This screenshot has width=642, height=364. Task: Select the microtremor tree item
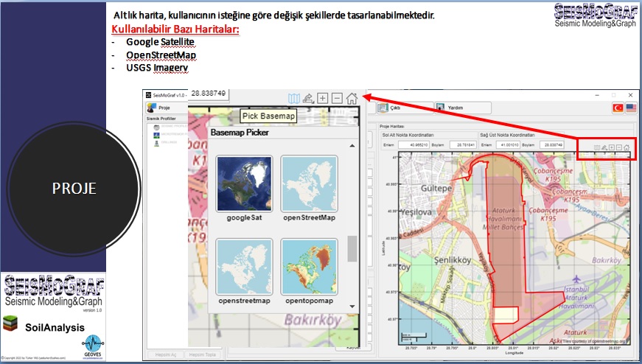coord(171,134)
